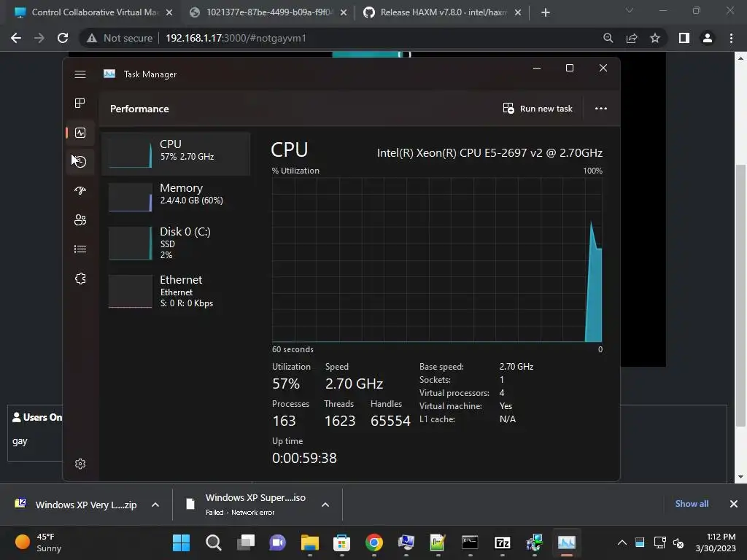Show hidden system tray icons
Image resolution: width=747 pixels, height=560 pixels.
tap(622, 542)
